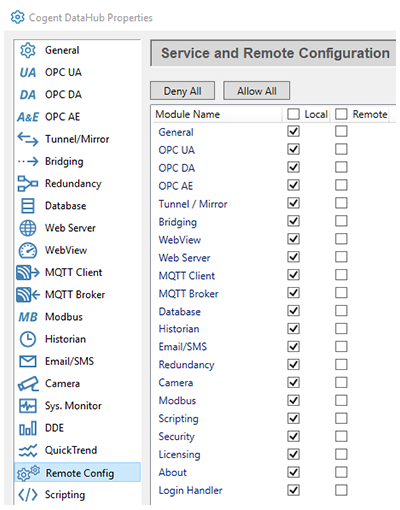Enable Remote for OPC UA module
Viewport: 400px width, 510px height.
[x=341, y=149]
